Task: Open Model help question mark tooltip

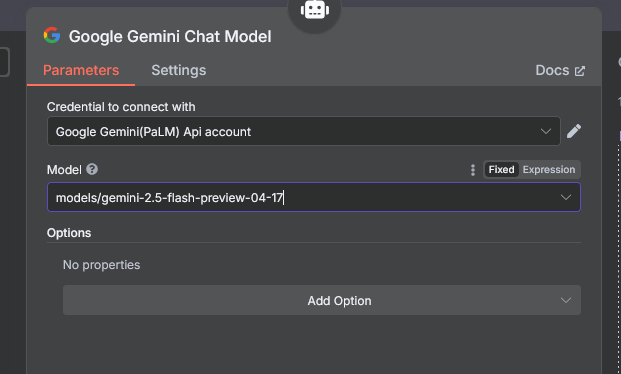Action: (x=92, y=170)
